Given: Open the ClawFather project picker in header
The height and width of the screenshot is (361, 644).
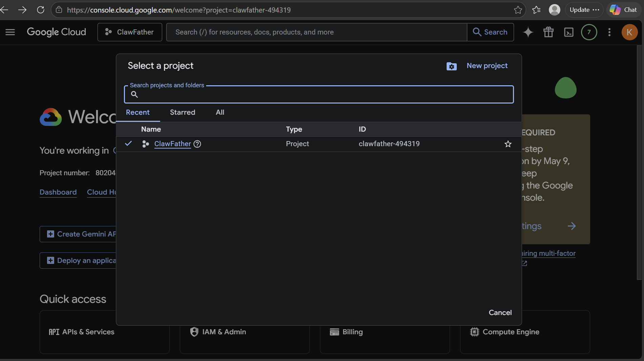Looking at the screenshot, I should click(x=130, y=32).
